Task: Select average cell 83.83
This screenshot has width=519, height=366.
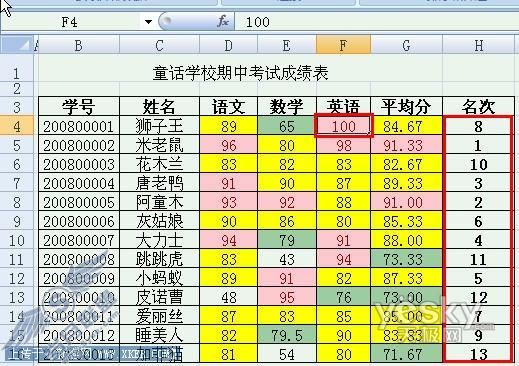Action: pyautogui.click(x=406, y=335)
